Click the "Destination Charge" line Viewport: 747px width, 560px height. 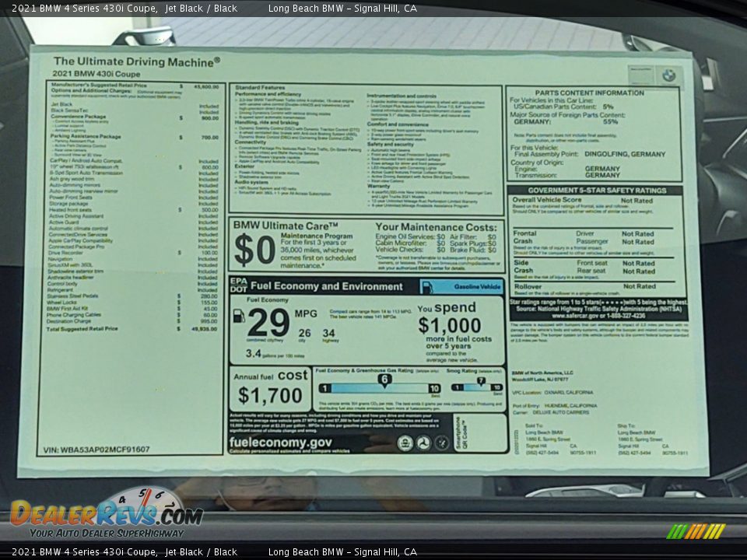tap(68, 321)
